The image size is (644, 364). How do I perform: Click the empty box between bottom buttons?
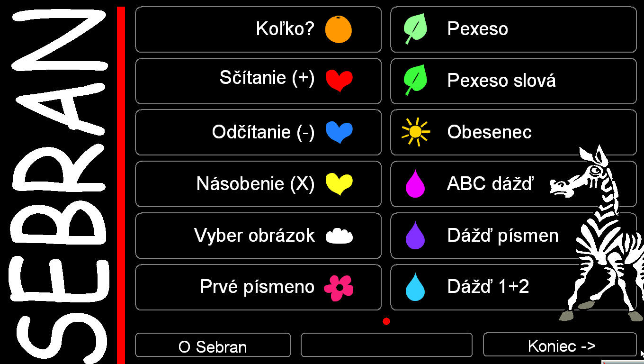click(386, 345)
